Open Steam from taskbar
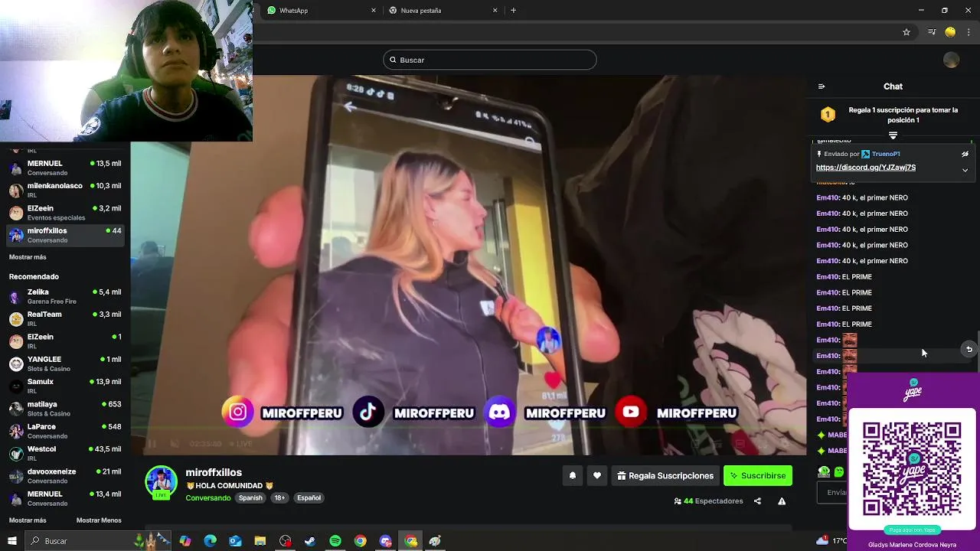This screenshot has width=980, height=551. click(x=310, y=541)
